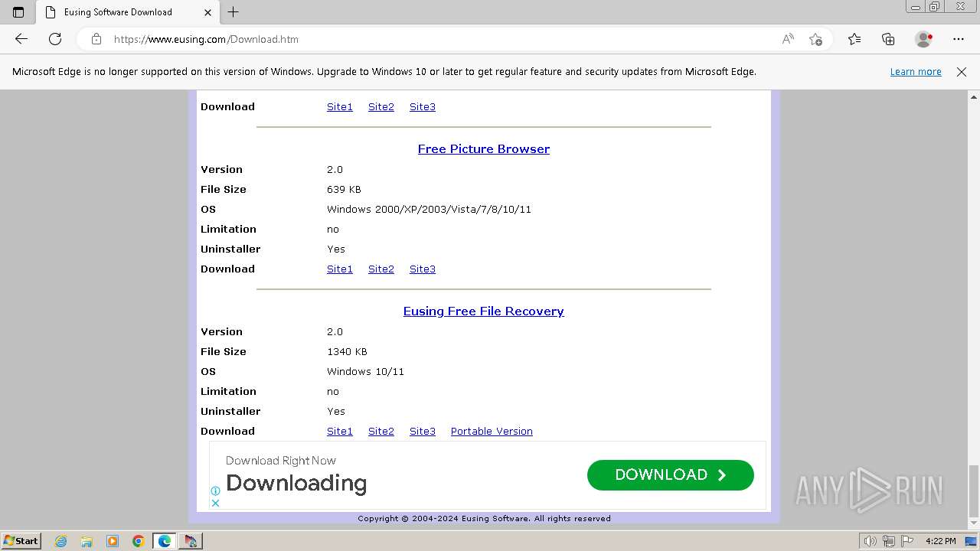Open the Favorites list icon

(854, 39)
